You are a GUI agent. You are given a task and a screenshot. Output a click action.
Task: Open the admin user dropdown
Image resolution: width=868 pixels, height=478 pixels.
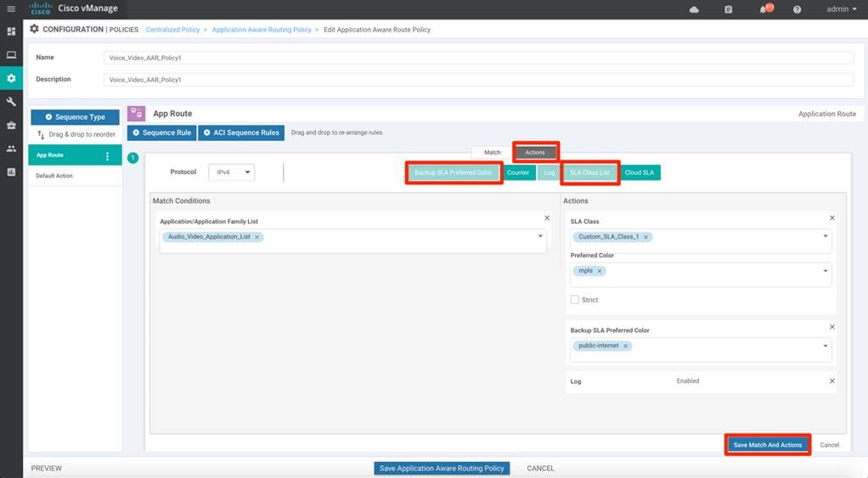coord(842,8)
